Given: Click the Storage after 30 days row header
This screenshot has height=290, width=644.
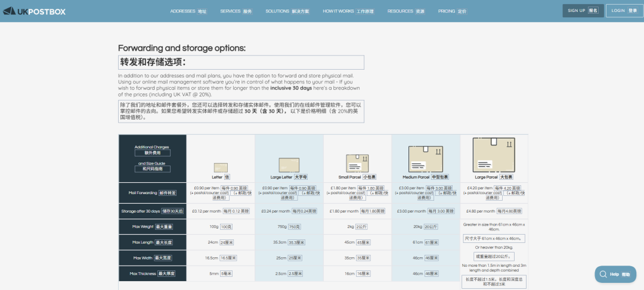Looking at the screenshot, I should pyautogui.click(x=152, y=211).
